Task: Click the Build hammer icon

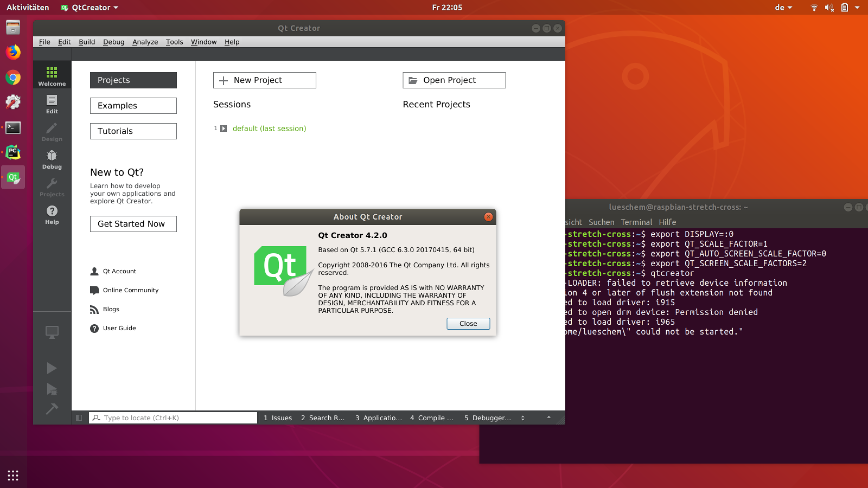Action: [x=52, y=409]
